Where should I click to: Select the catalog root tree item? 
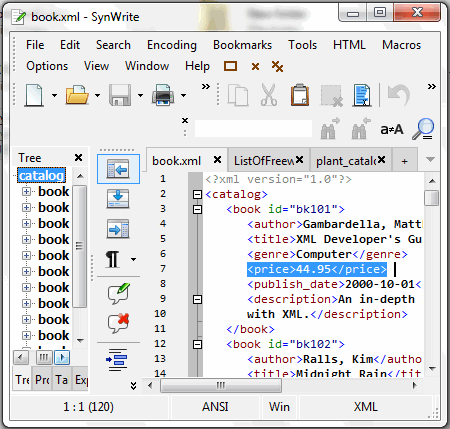point(41,175)
